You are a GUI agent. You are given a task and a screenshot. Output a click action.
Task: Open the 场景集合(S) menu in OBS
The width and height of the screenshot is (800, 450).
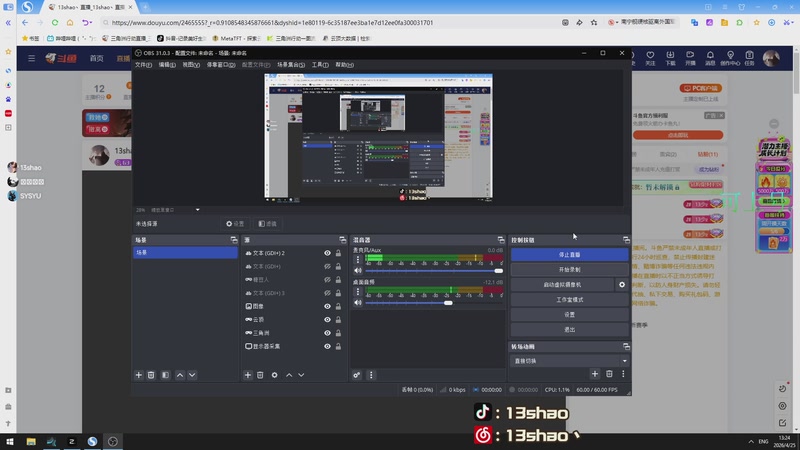pyautogui.click(x=291, y=65)
